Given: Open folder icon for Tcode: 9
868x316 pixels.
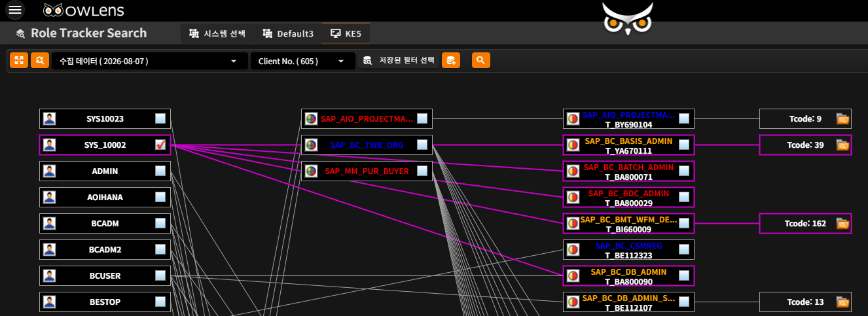Looking at the screenshot, I should (x=842, y=118).
